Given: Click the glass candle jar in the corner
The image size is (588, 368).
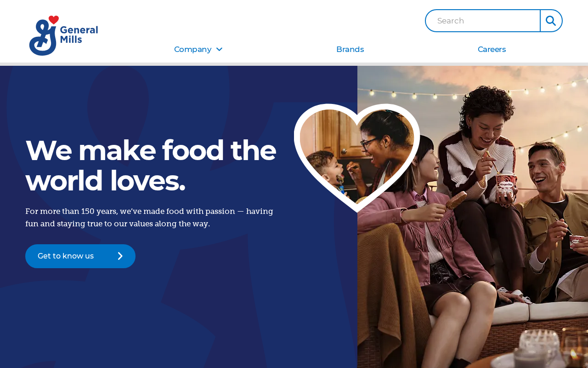Looking at the screenshot, I should [x=537, y=350].
